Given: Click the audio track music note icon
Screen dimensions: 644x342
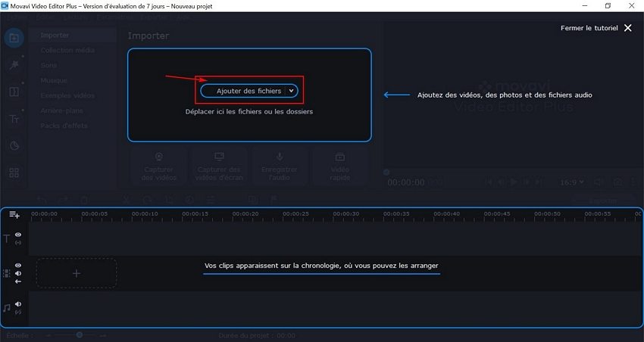Looking at the screenshot, I should point(7,308).
